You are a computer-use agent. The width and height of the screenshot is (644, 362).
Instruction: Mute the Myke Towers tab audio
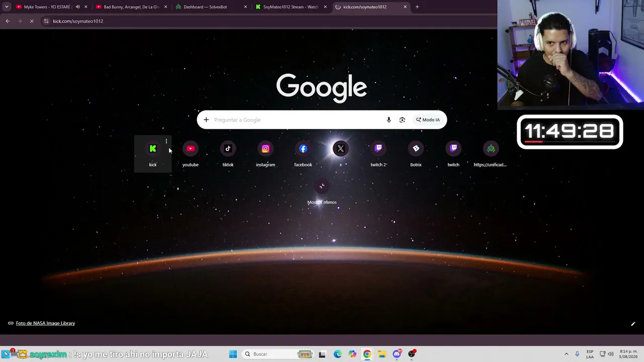(x=77, y=7)
